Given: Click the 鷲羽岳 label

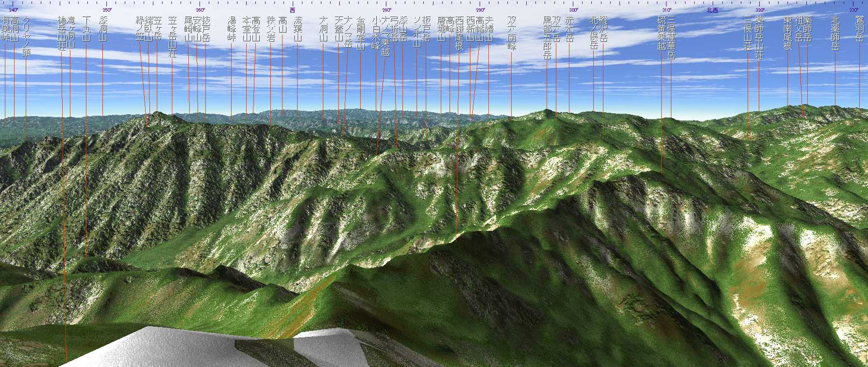Looking at the screenshot, I should pos(859,28).
